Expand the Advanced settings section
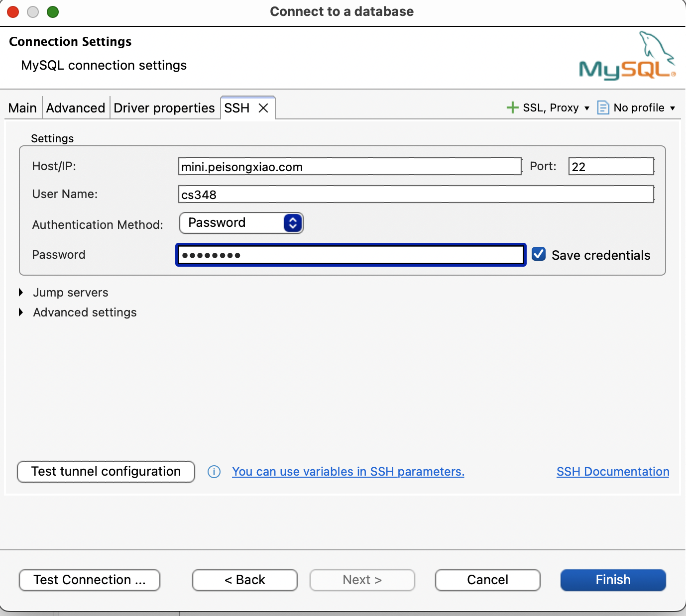Image resolution: width=686 pixels, height=616 pixels. [x=21, y=312]
